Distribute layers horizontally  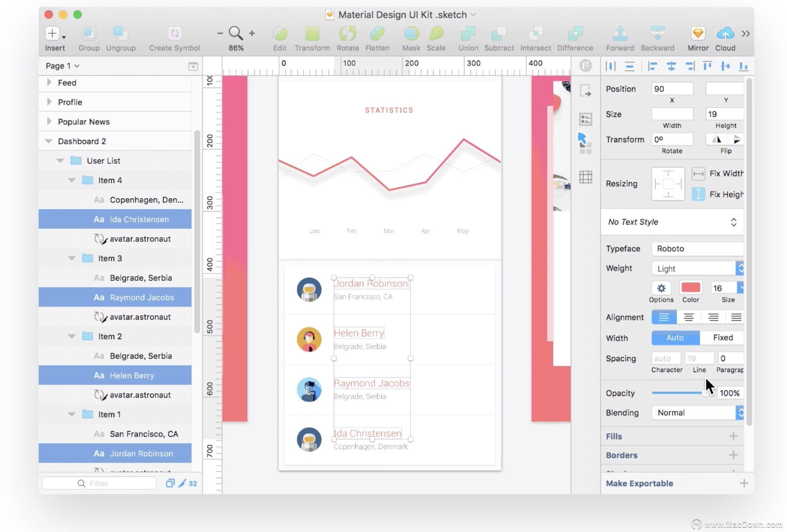tap(611, 66)
